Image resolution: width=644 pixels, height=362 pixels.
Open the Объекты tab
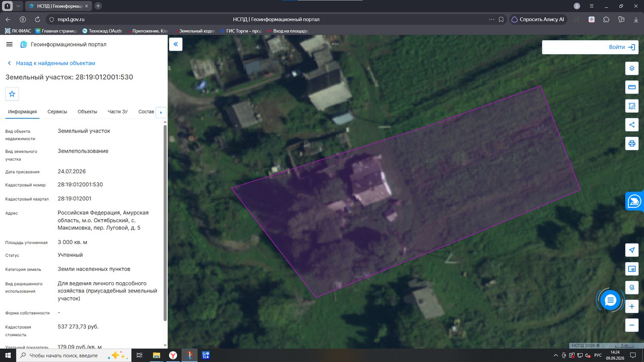[87, 112]
